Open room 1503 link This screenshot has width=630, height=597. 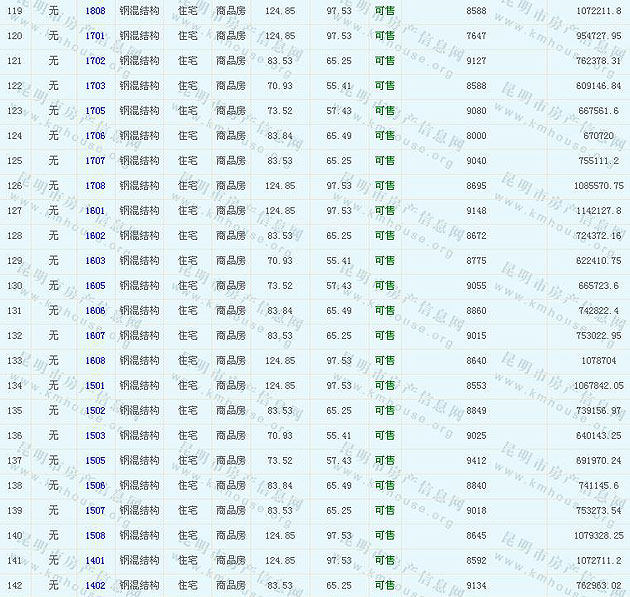click(95, 435)
